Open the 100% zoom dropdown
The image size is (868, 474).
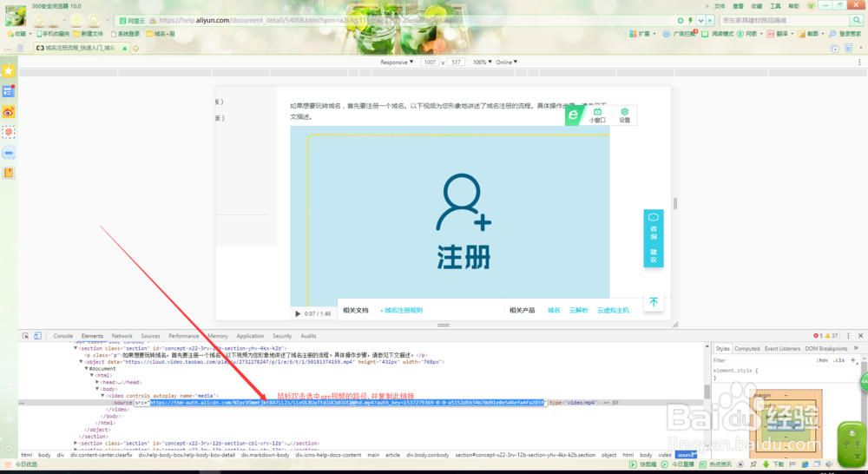pos(482,62)
